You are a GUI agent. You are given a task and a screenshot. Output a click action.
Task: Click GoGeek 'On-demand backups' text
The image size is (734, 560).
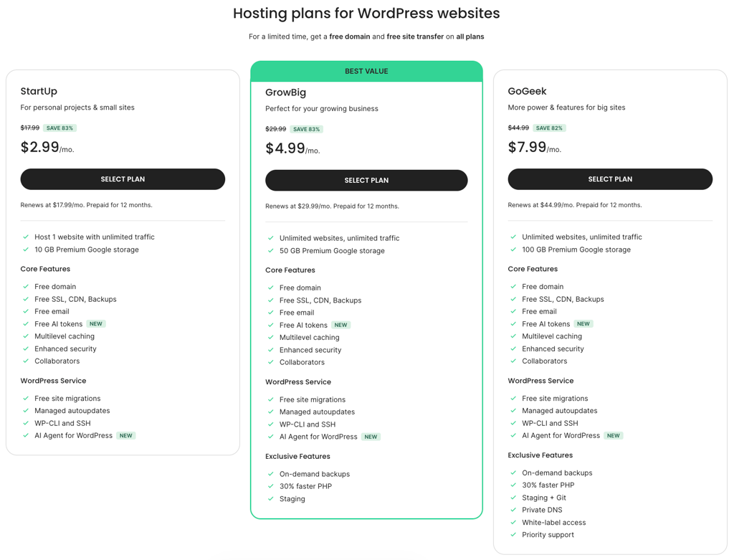coord(557,473)
